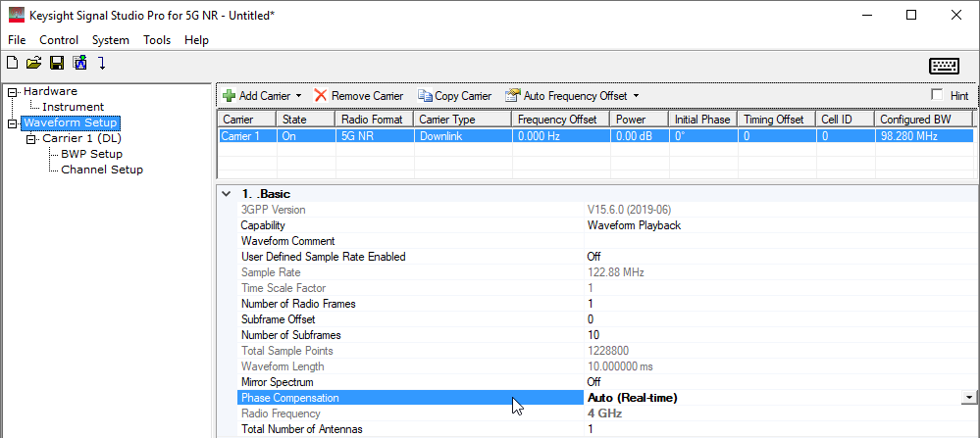The height and width of the screenshot is (438, 980).
Task: Open the System menu
Action: click(111, 40)
